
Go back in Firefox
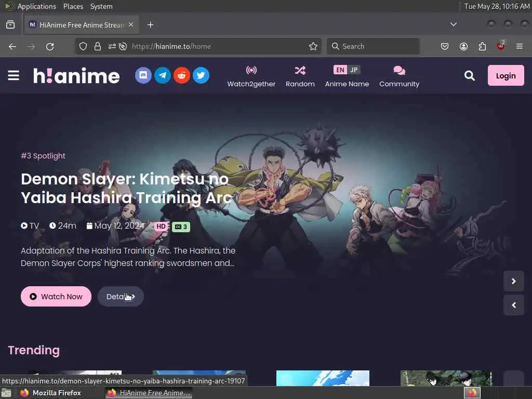tap(12, 46)
